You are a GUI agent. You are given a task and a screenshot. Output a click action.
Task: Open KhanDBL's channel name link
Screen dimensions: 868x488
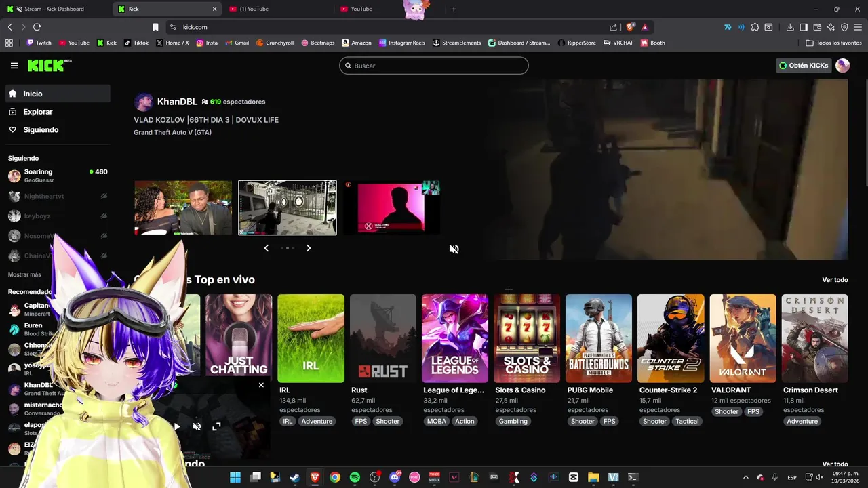[x=177, y=102]
